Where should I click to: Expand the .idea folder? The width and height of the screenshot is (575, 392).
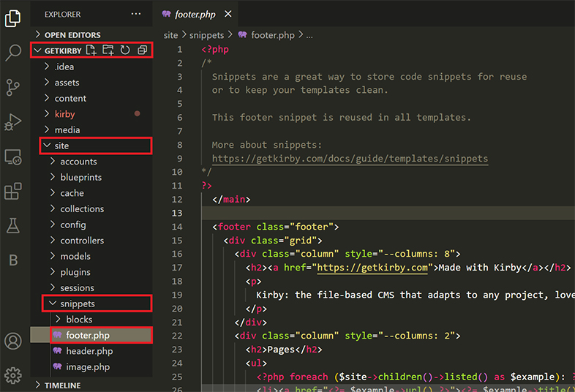[x=91, y=67]
